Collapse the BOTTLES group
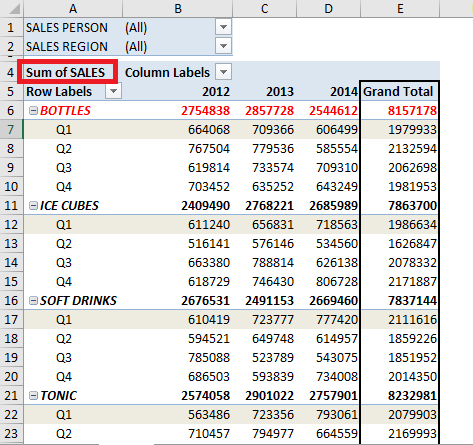473x445 pixels. point(33,110)
